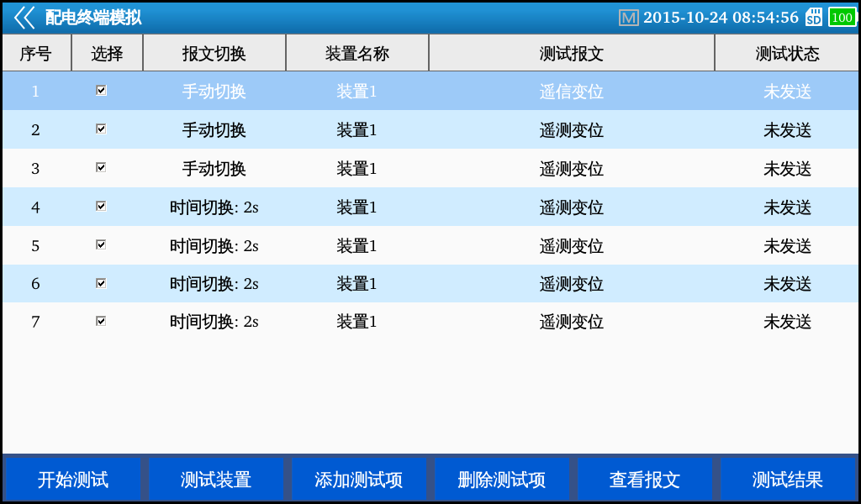The width and height of the screenshot is (861, 504).
Task: Click the date and time display
Action: click(721, 18)
